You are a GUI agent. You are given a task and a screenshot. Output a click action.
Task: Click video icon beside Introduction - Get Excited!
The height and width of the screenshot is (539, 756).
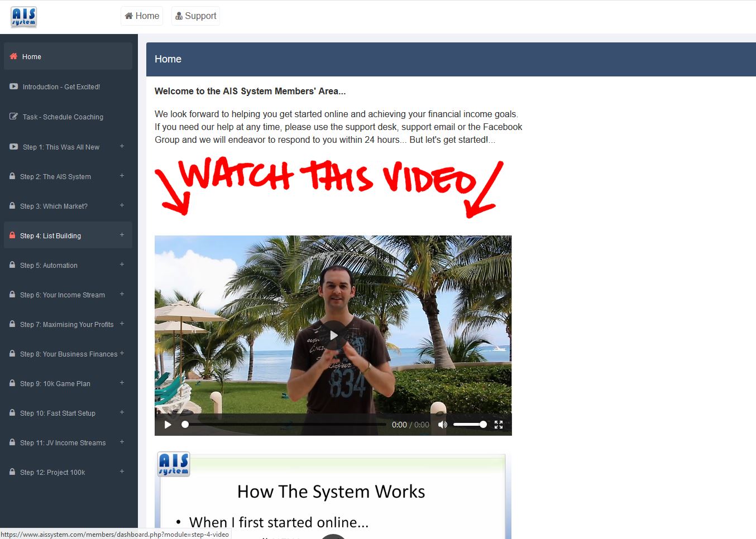13,86
